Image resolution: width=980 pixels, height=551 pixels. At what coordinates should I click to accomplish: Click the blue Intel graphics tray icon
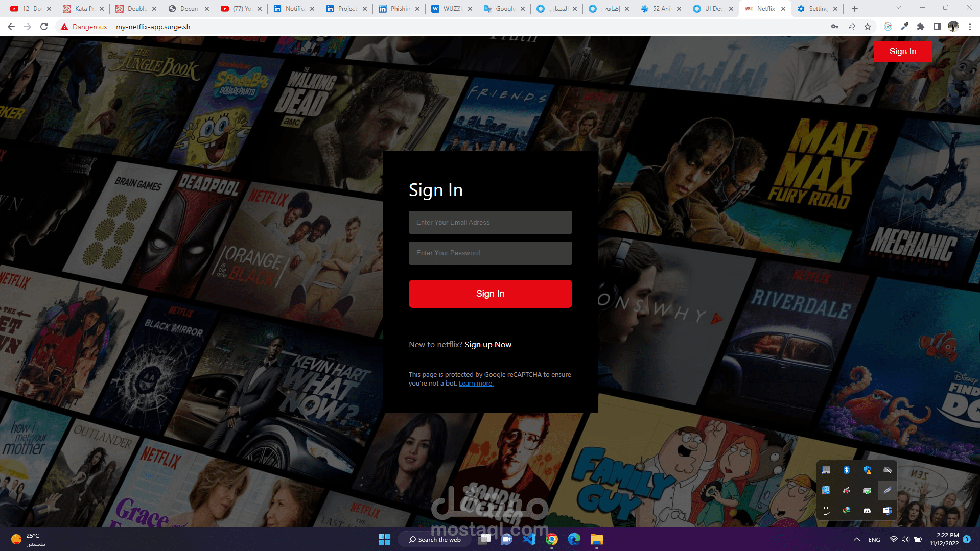point(826,490)
